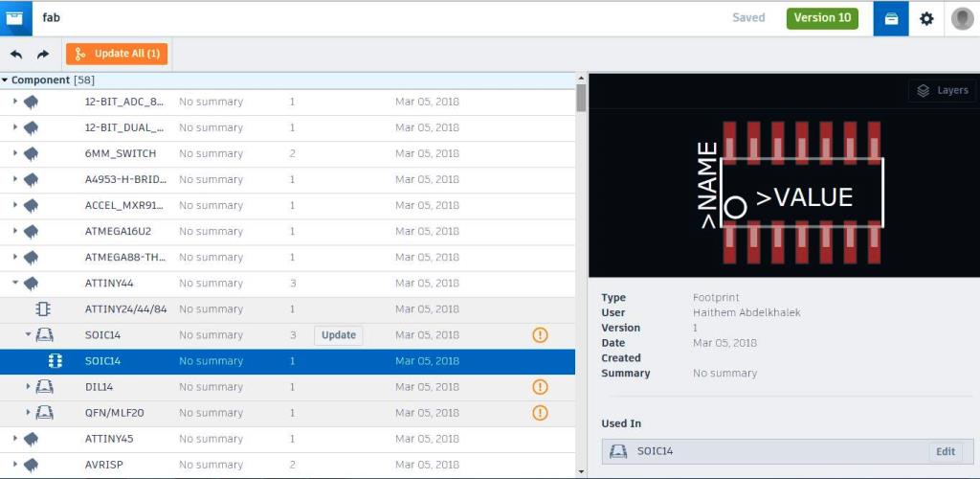Click the scrollbar up arrow
The height and width of the screenshot is (479, 980).
point(581,79)
